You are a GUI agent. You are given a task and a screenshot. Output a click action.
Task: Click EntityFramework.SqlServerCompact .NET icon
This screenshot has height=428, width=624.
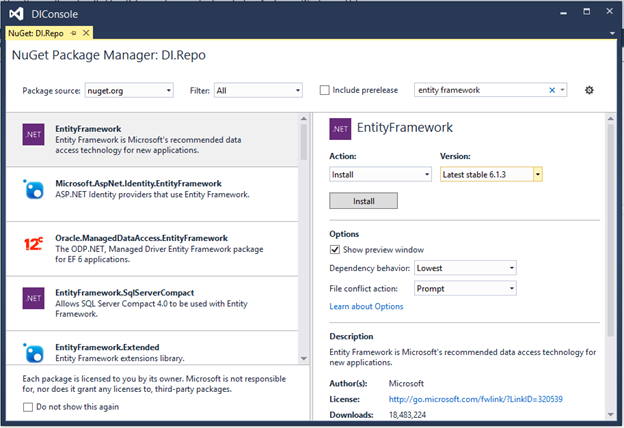(x=33, y=298)
